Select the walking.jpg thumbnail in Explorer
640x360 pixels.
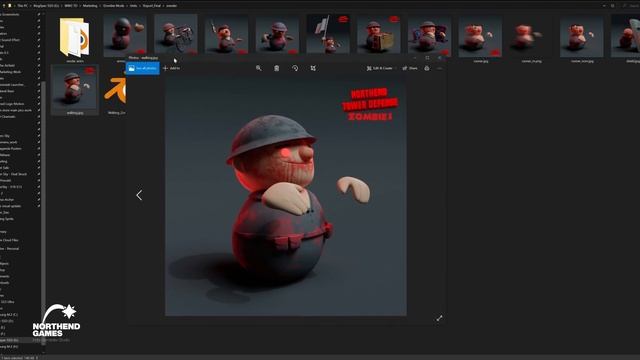[75, 90]
